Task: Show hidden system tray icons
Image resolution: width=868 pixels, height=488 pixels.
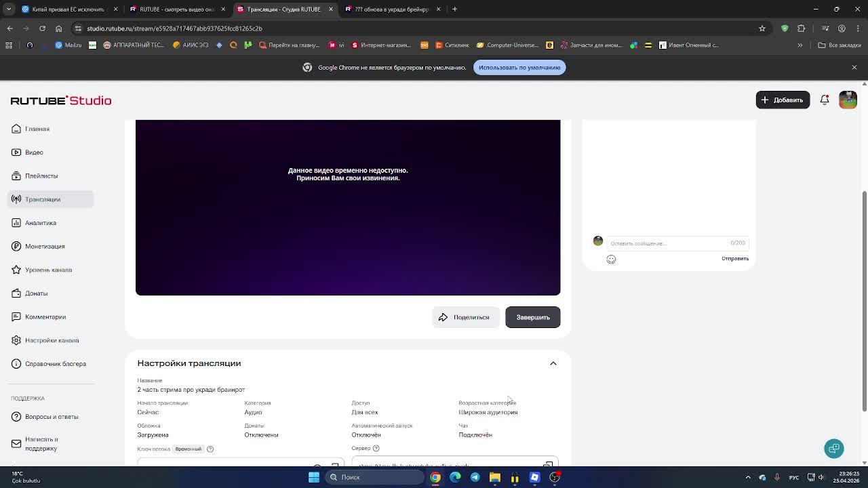Action: tap(748, 477)
